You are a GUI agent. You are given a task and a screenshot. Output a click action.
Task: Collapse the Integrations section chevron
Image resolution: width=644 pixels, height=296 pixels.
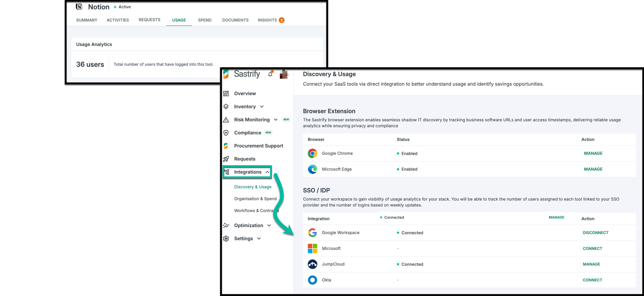(x=268, y=172)
